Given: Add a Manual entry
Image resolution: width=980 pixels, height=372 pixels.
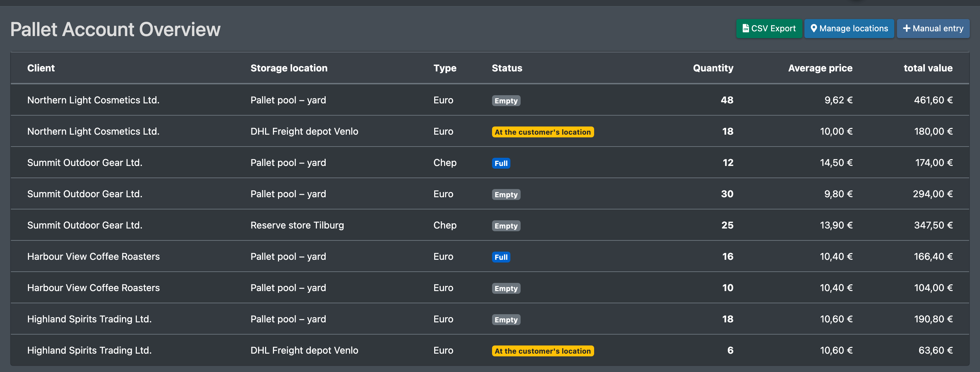Looking at the screenshot, I should pos(933,29).
